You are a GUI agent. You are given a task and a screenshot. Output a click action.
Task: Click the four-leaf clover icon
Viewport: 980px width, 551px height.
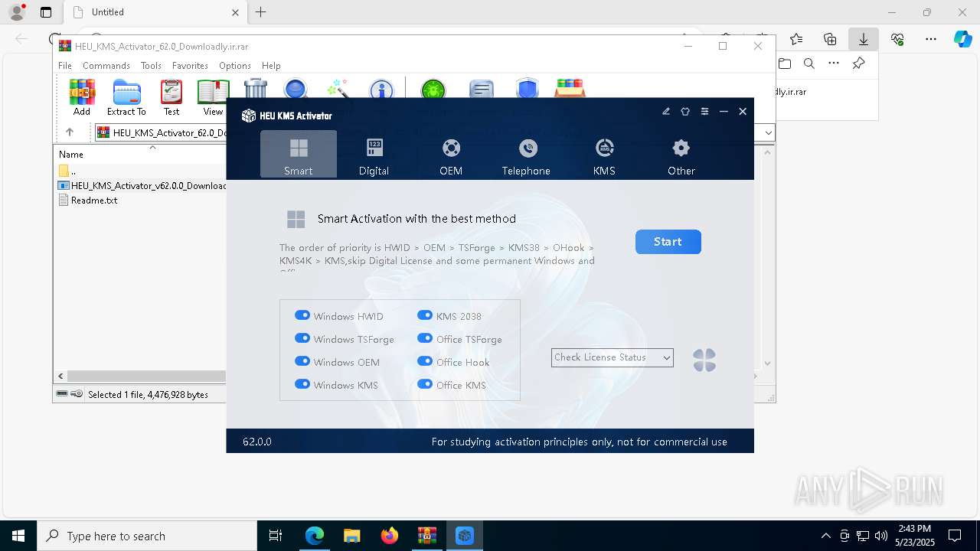coord(704,360)
